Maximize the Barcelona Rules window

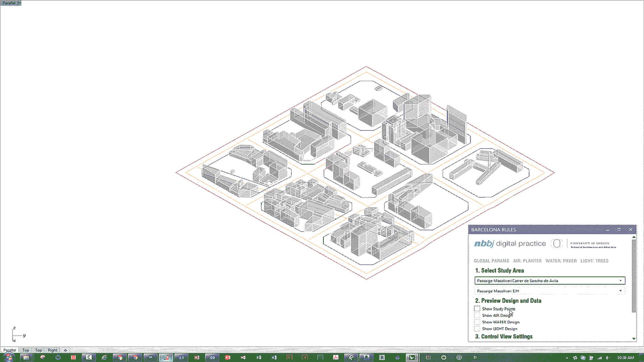[619, 230]
